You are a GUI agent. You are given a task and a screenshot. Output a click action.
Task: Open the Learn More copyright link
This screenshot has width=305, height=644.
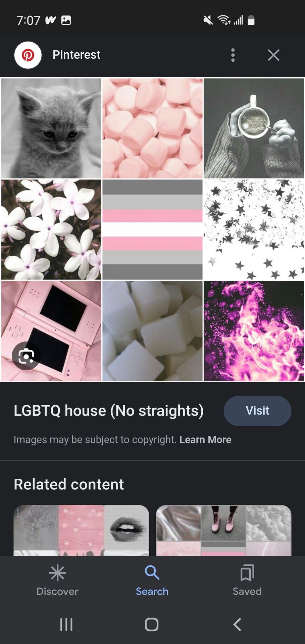click(205, 440)
